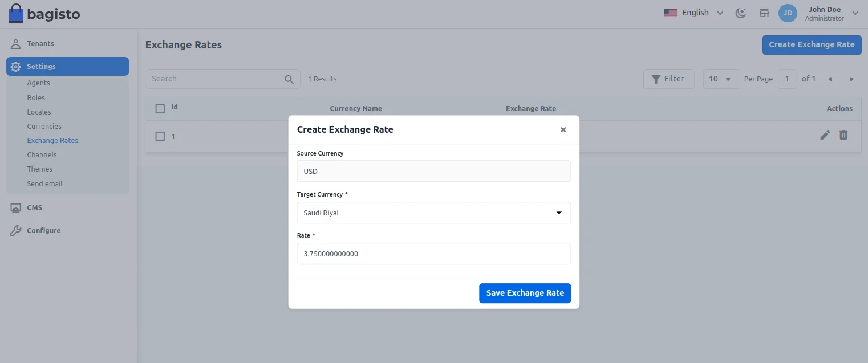868x363 pixels.
Task: Toggle dark mode with the moon icon
Action: point(740,13)
